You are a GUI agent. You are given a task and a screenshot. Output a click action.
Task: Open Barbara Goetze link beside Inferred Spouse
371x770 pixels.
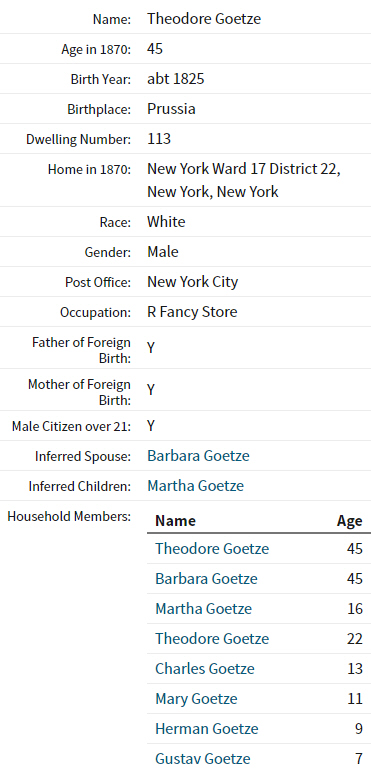(x=198, y=456)
